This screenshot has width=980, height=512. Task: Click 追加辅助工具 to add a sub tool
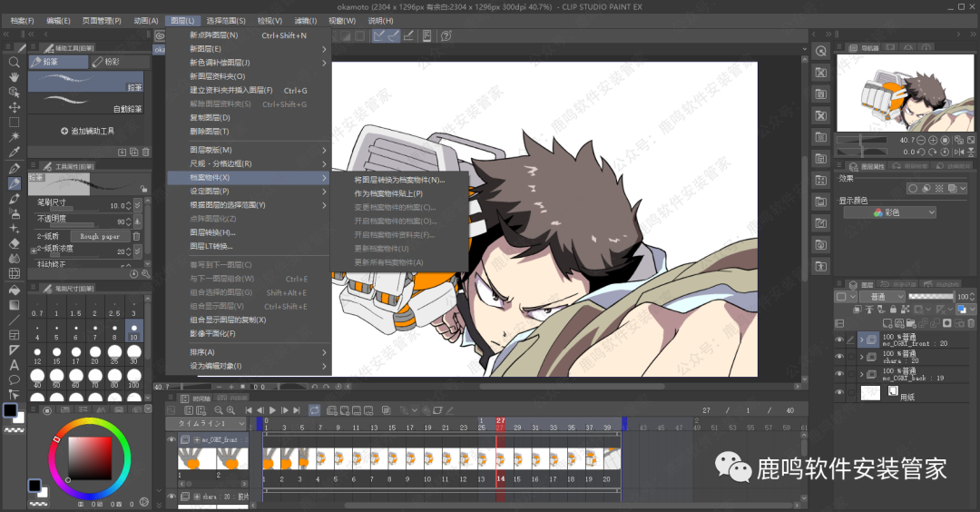pos(88,131)
